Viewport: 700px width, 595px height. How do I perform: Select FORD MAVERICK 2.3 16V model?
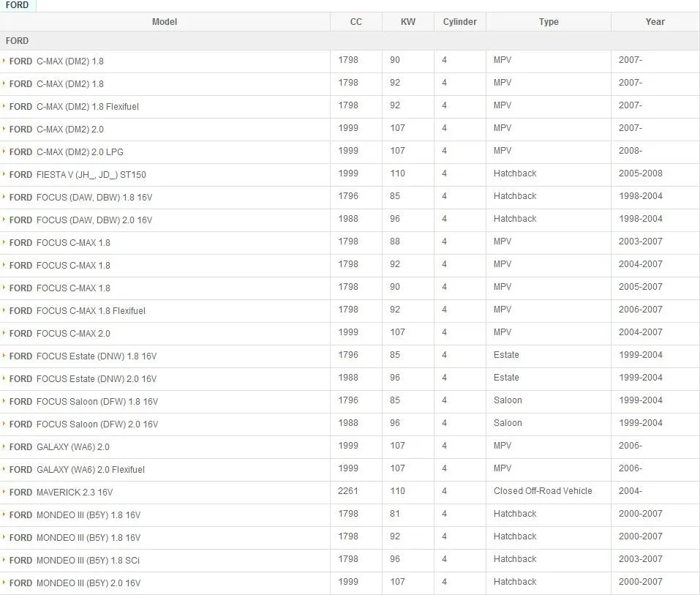[61, 493]
